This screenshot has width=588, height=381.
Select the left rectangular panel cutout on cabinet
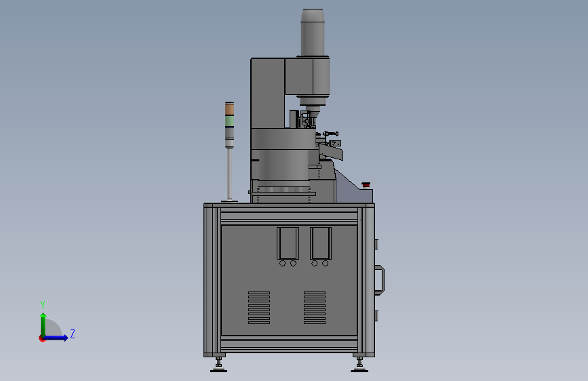[x=288, y=243]
